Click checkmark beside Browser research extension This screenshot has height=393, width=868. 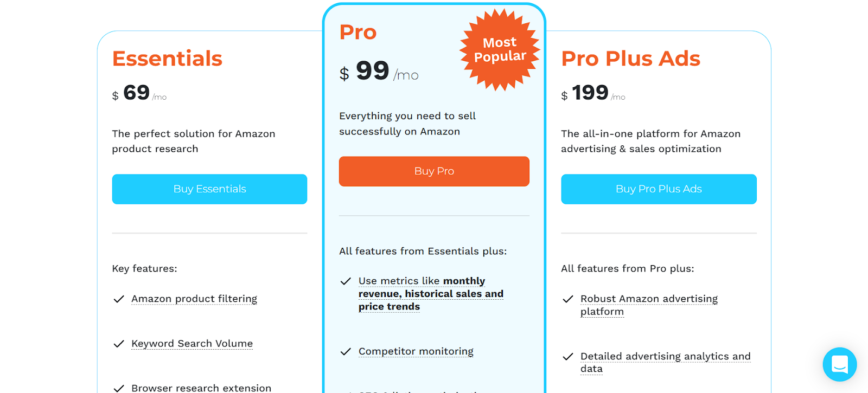click(119, 388)
